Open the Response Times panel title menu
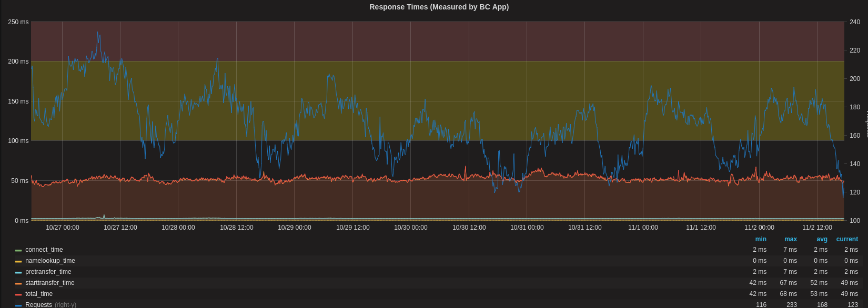This screenshot has height=308, width=868. (439, 7)
